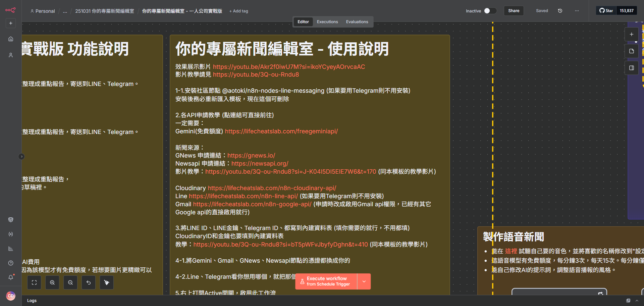
Task: Open the Help menu icon
Action: [x=11, y=263]
